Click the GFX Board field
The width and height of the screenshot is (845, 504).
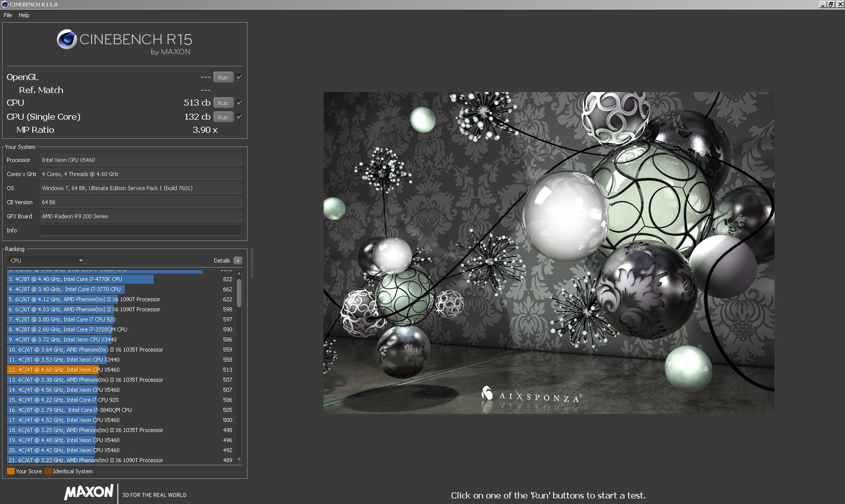click(x=141, y=216)
